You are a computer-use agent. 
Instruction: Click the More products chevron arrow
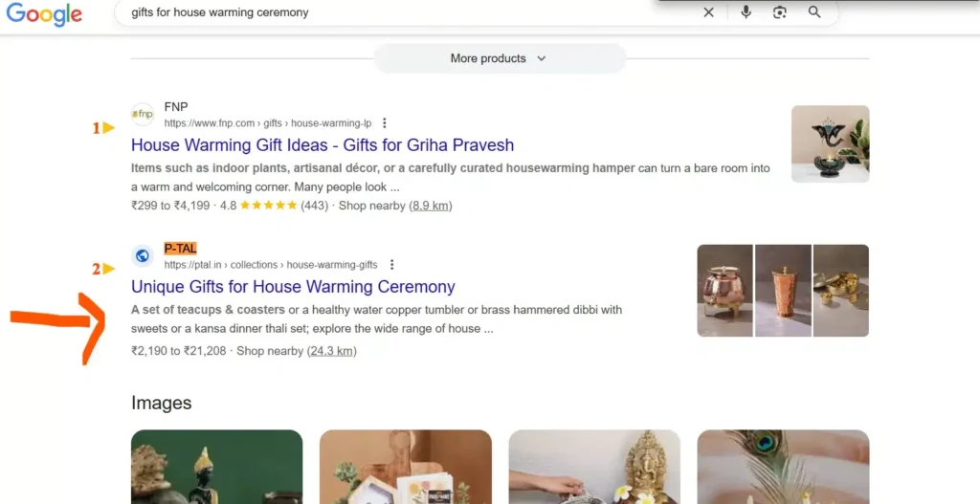(542, 58)
